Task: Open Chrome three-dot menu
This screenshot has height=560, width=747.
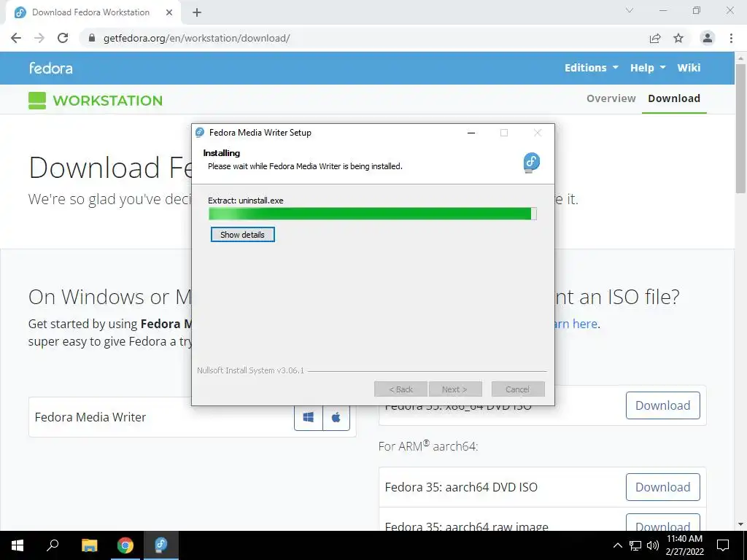Action: point(731,38)
